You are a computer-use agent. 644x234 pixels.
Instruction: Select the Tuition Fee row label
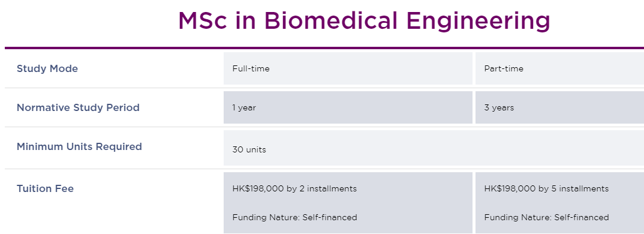pos(45,189)
